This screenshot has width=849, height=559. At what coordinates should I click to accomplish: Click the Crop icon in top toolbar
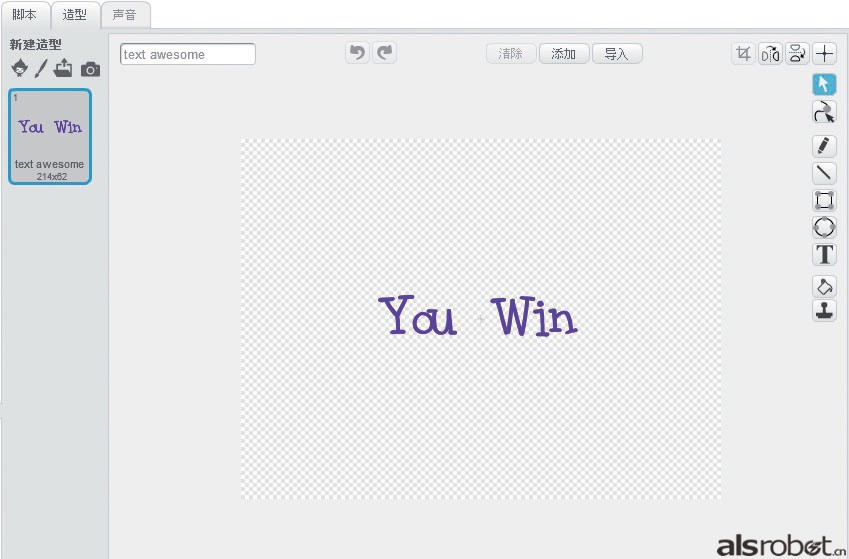(x=743, y=54)
